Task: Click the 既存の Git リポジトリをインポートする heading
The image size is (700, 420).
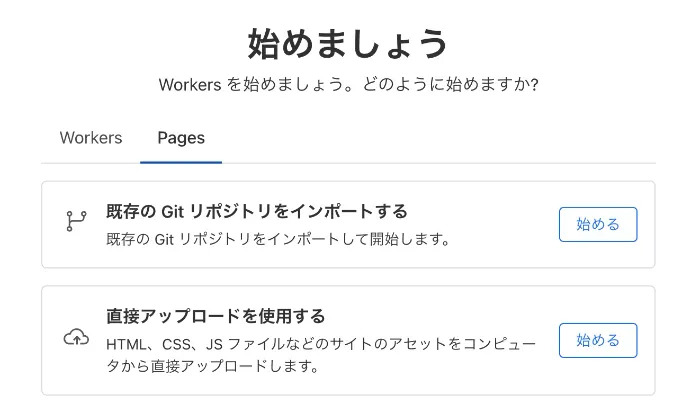Action: [x=256, y=211]
